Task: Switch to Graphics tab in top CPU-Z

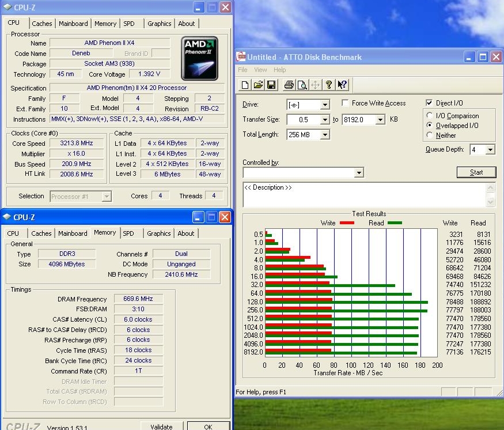Action: [x=160, y=24]
